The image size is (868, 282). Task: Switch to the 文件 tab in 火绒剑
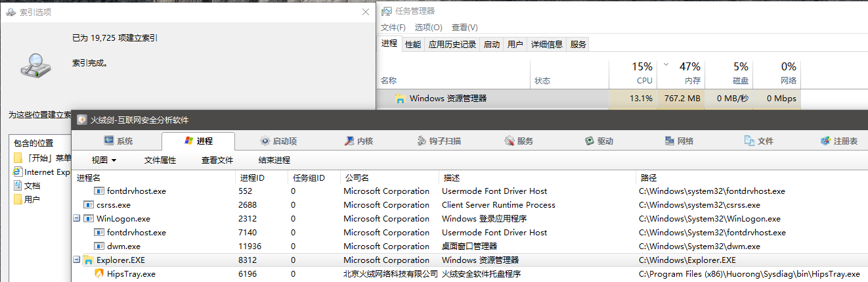[759, 141]
